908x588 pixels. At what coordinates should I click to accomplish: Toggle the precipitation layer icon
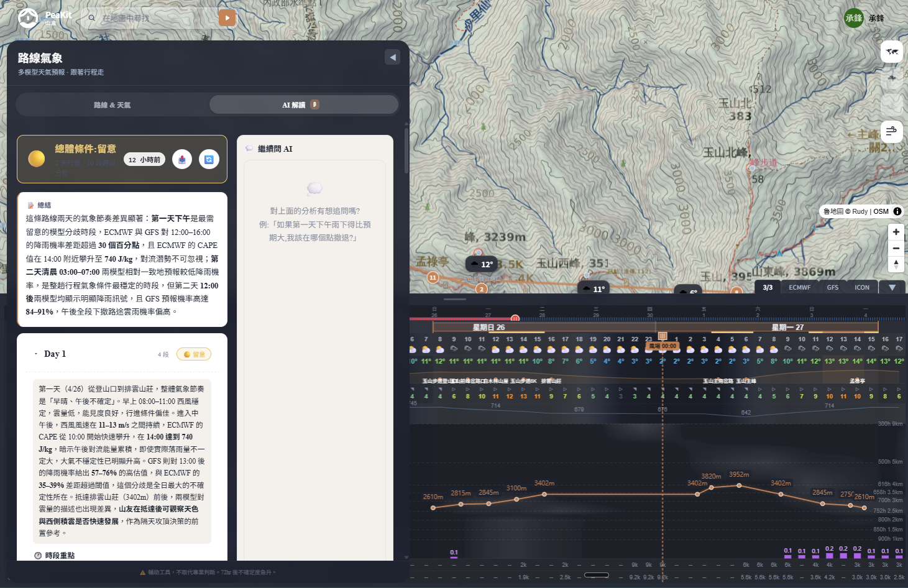tap(891, 78)
